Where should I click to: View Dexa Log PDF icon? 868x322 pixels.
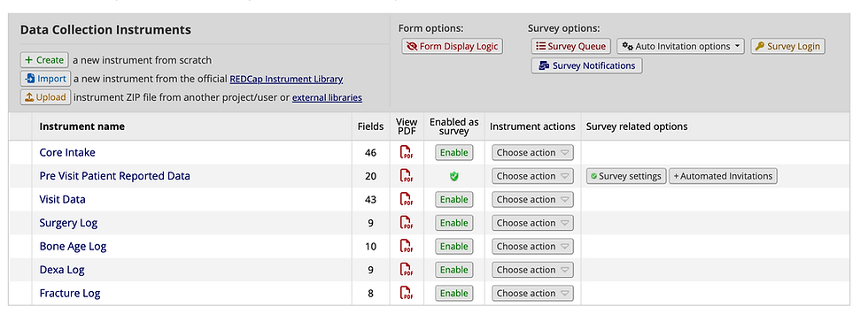pyautogui.click(x=407, y=270)
